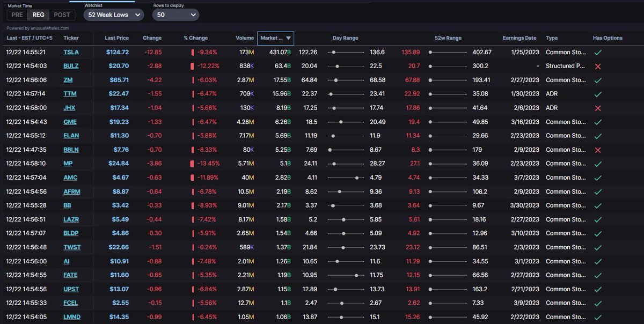Select REG market time
This screenshot has width=644, height=324.
[x=38, y=15]
